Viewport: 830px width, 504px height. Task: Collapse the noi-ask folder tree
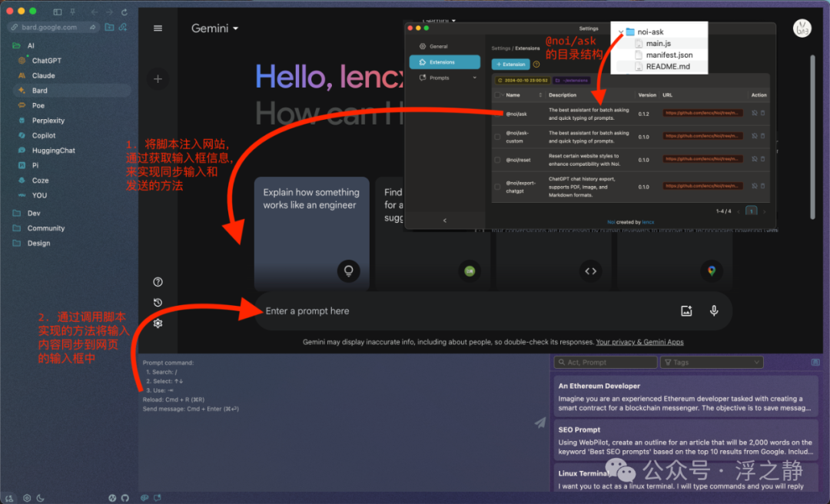(620, 32)
